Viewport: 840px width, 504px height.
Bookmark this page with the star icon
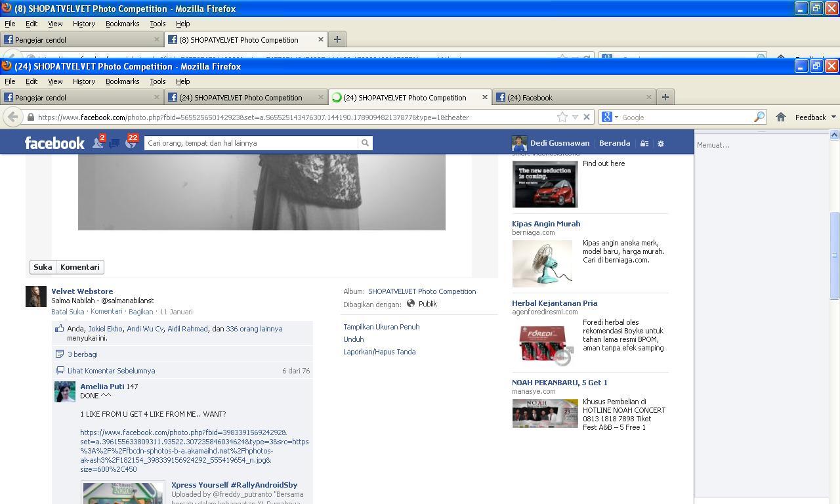(x=562, y=117)
